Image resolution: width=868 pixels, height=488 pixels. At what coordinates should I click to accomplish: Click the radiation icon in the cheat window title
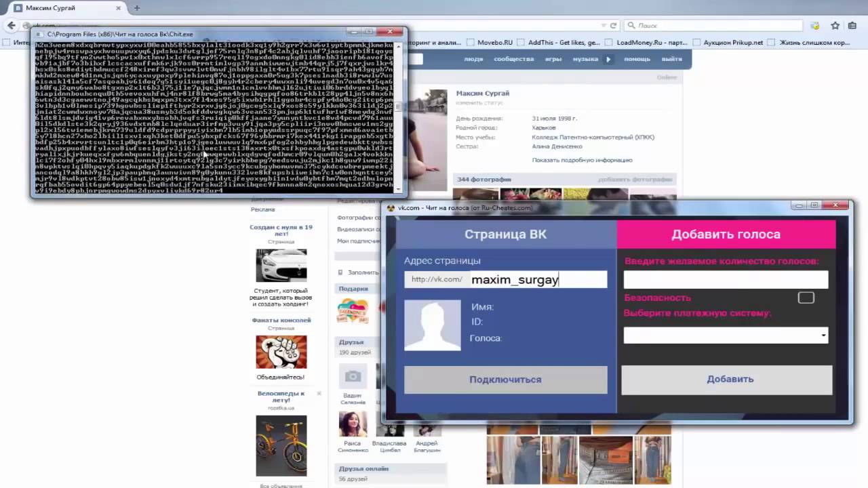[391, 208]
